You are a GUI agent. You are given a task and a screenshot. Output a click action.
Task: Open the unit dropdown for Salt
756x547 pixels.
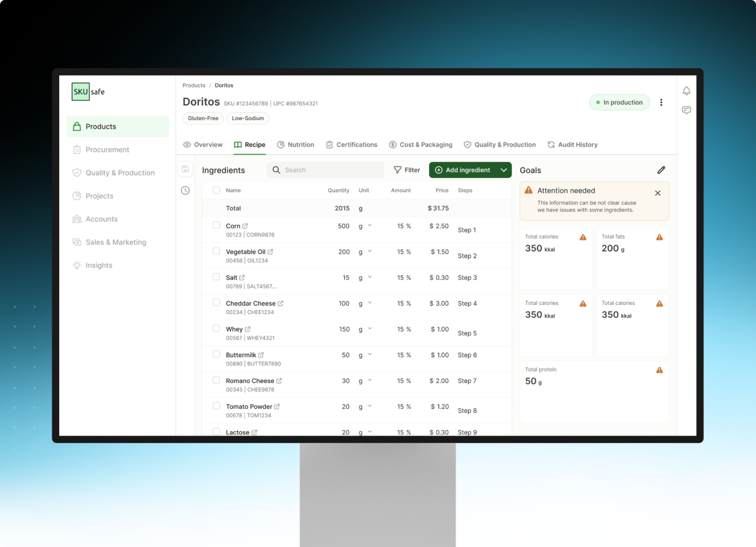[370, 277]
